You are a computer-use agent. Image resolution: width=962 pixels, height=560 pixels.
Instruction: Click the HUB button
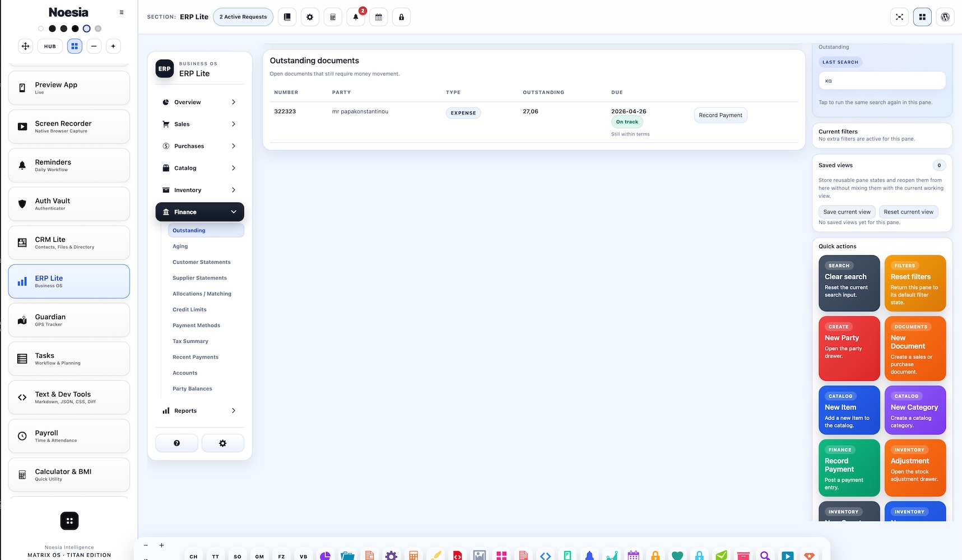[x=50, y=46]
